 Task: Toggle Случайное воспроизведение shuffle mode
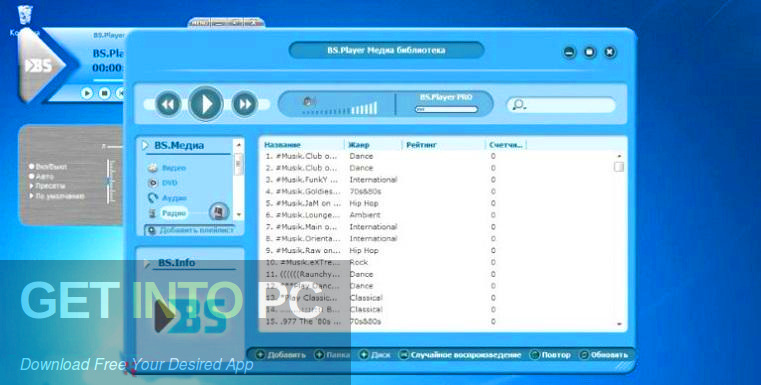click(x=460, y=355)
